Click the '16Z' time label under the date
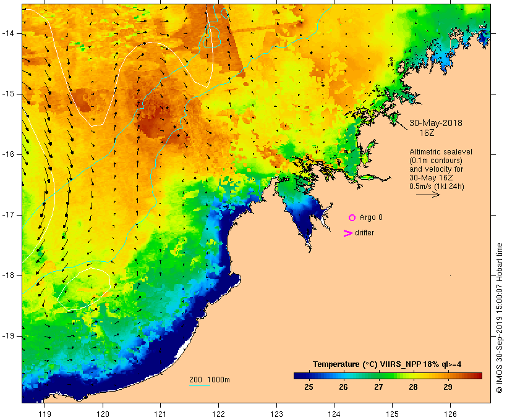507x420 pixels. tap(427, 133)
